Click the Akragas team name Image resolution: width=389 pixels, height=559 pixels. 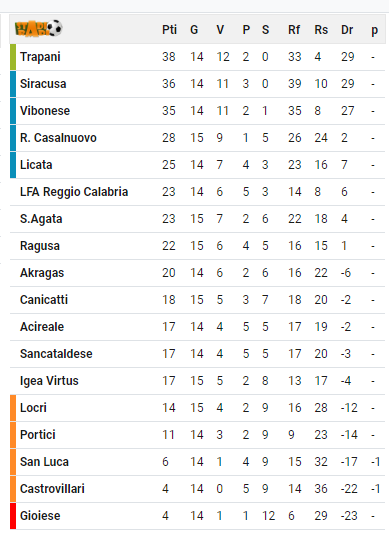point(42,273)
